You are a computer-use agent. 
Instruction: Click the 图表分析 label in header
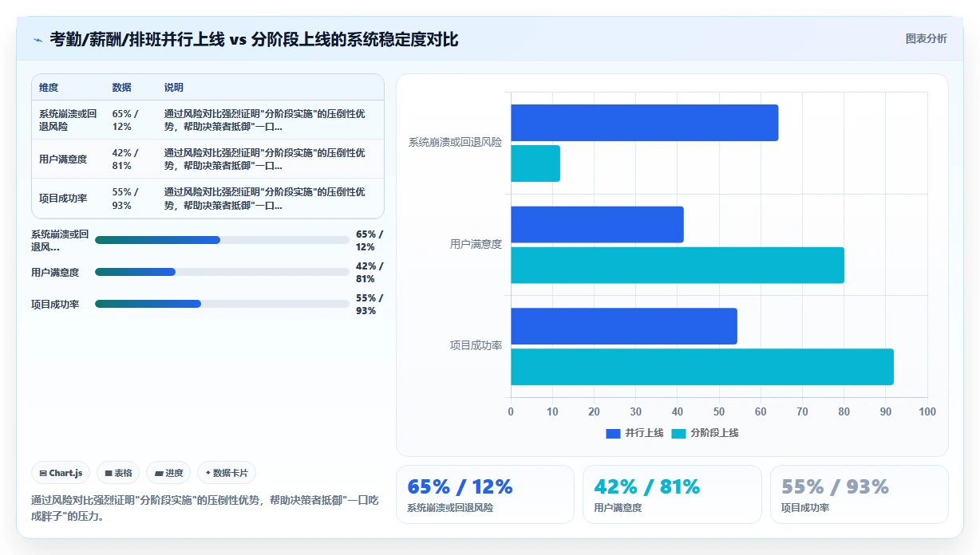coord(926,38)
